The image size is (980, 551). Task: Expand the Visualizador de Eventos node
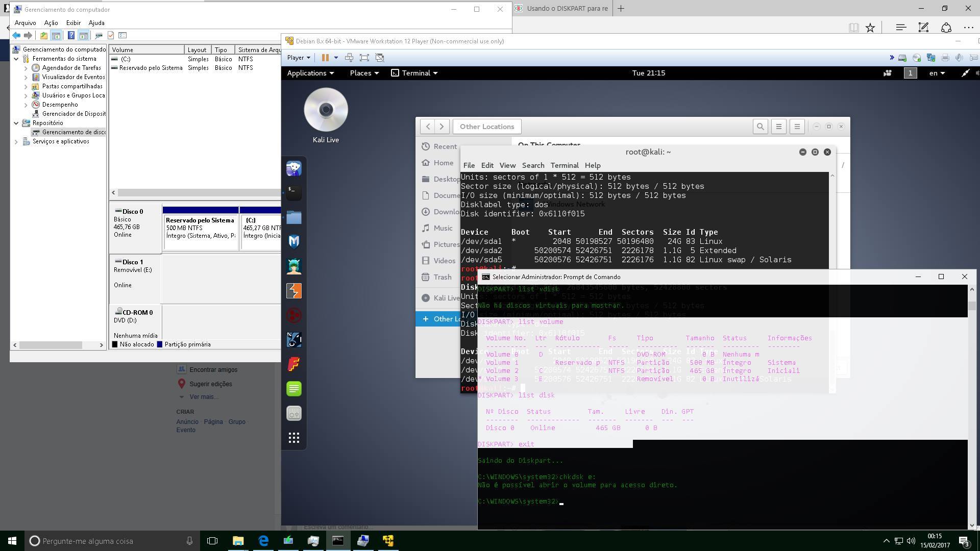(26, 77)
